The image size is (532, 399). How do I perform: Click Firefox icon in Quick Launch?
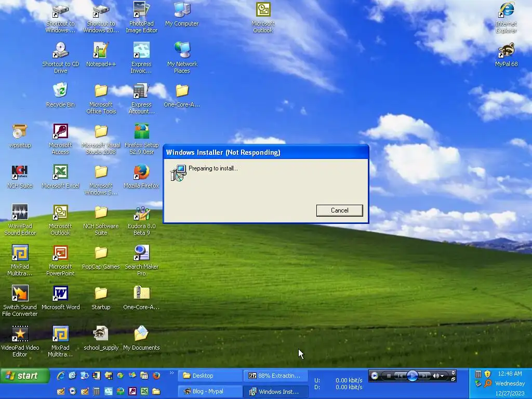pyautogui.click(x=156, y=376)
